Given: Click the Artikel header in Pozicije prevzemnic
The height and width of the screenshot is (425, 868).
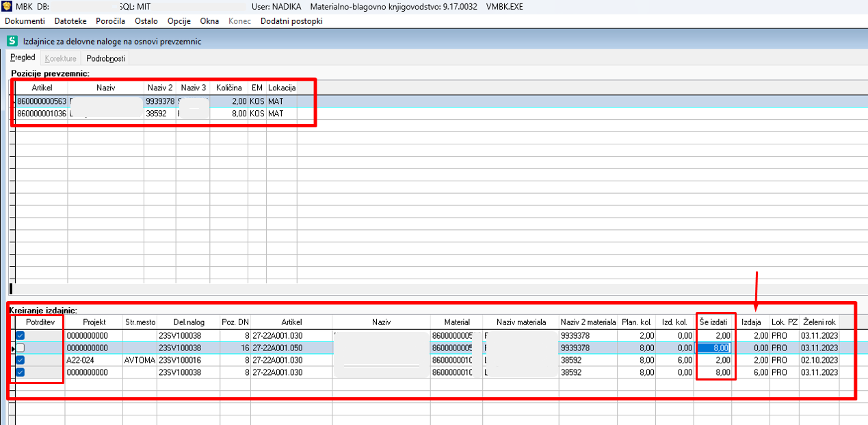Looking at the screenshot, I should coord(42,88).
